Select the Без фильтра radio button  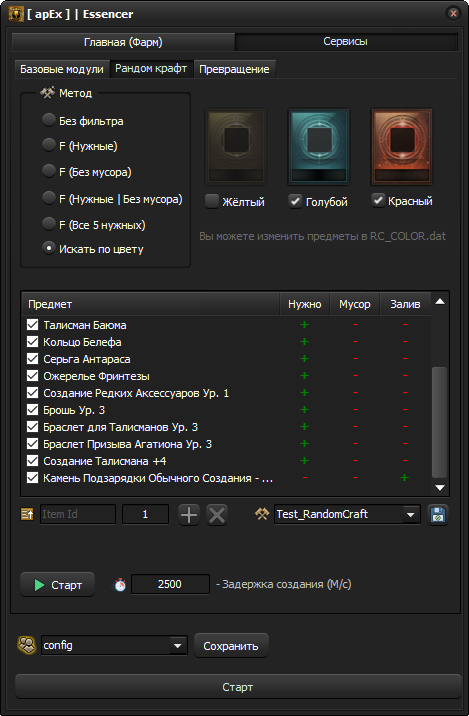click(x=48, y=120)
